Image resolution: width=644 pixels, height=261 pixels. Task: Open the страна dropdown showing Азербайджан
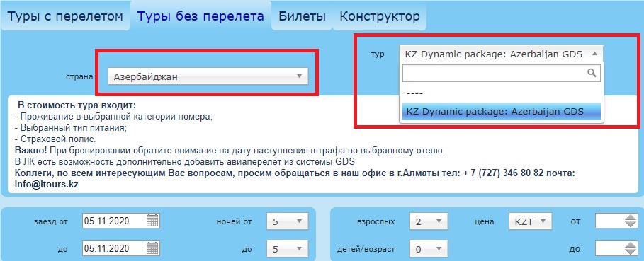[x=208, y=76]
